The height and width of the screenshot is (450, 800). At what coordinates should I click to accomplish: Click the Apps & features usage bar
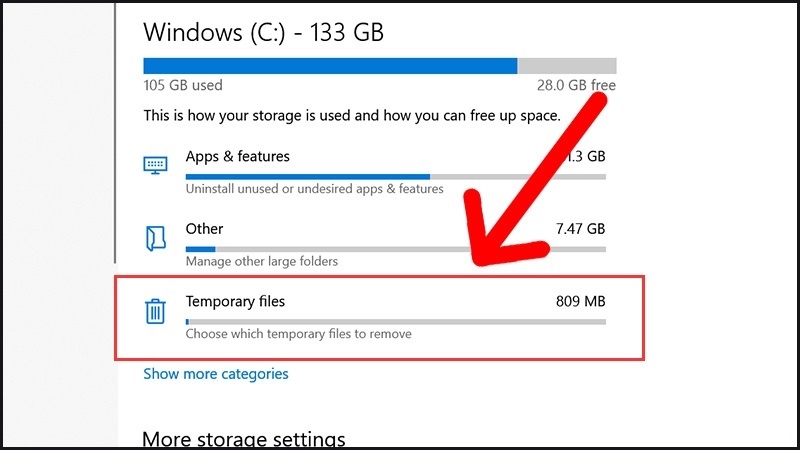395,177
